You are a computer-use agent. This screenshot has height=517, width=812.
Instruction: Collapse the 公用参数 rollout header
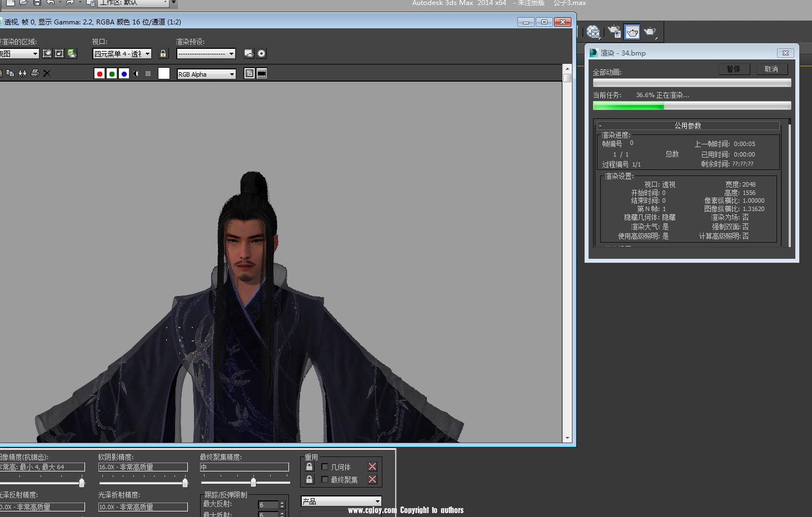coord(688,126)
